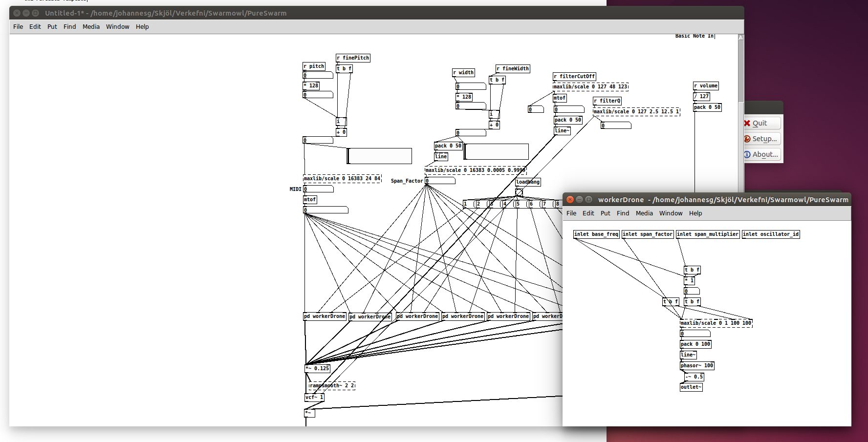Viewport: 868px width, 442px height.
Task: Select the *~ 0.125 object
Action: tap(317, 368)
